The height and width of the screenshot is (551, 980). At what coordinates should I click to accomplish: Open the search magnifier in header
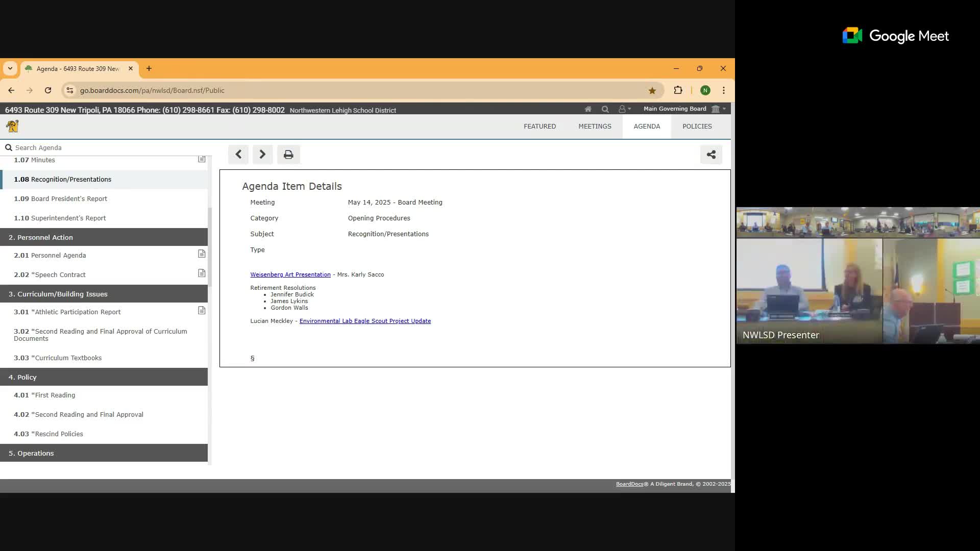click(605, 109)
